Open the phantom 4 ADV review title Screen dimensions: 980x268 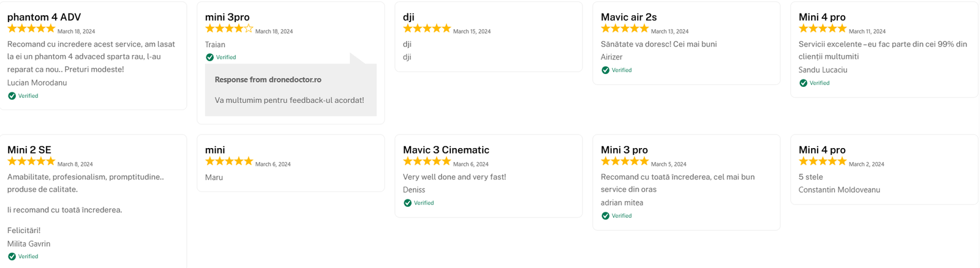click(44, 17)
